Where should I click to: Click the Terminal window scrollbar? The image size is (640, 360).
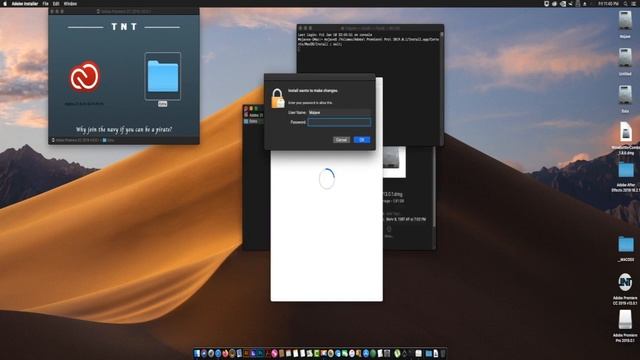click(442, 88)
